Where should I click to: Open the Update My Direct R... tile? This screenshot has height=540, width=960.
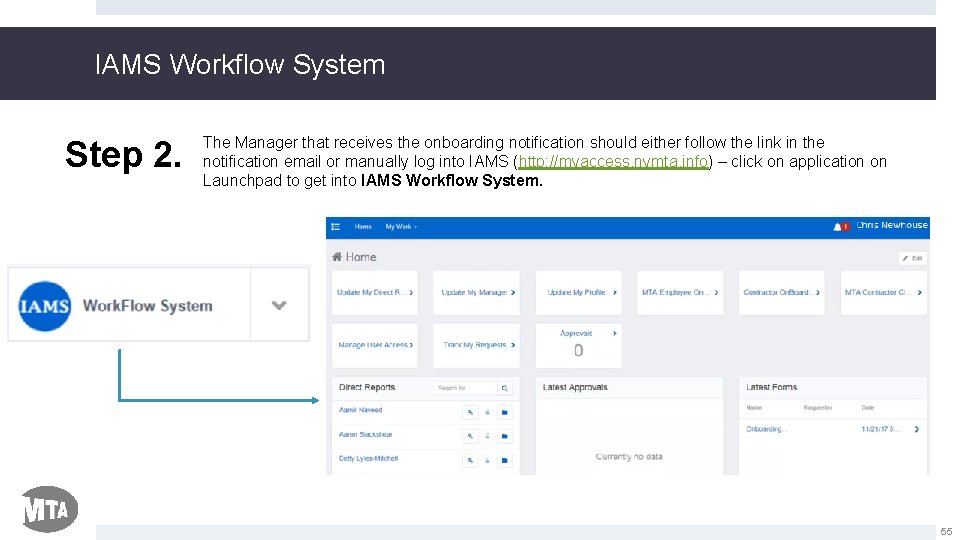[x=375, y=293]
